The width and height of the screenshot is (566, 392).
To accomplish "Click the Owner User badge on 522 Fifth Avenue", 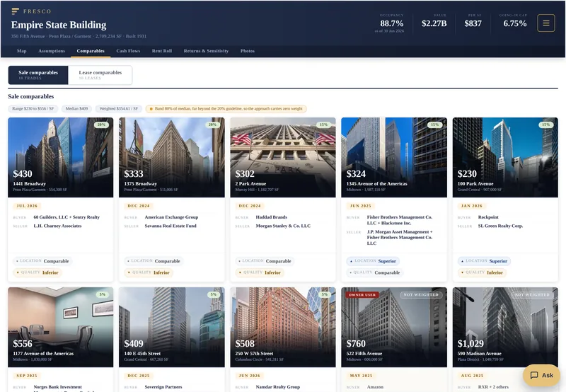I will click(362, 295).
